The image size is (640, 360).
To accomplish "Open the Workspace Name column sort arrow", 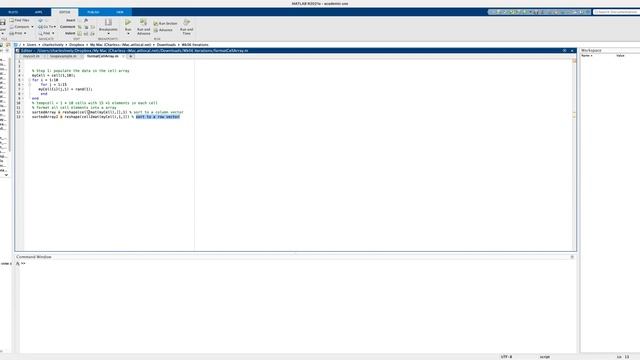I will coord(591,56).
